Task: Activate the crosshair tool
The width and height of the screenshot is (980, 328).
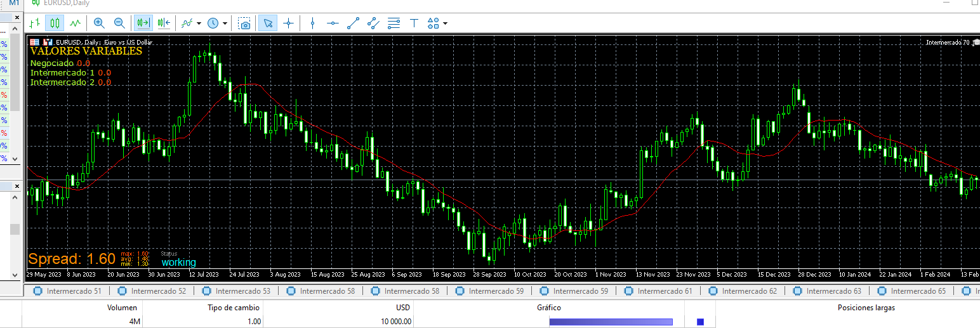Action: pos(289,23)
